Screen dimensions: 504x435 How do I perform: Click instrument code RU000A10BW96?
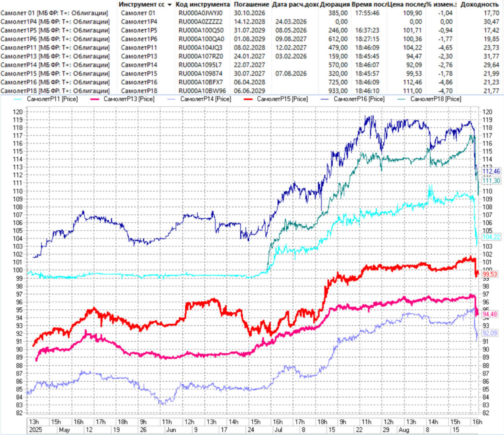click(202, 91)
